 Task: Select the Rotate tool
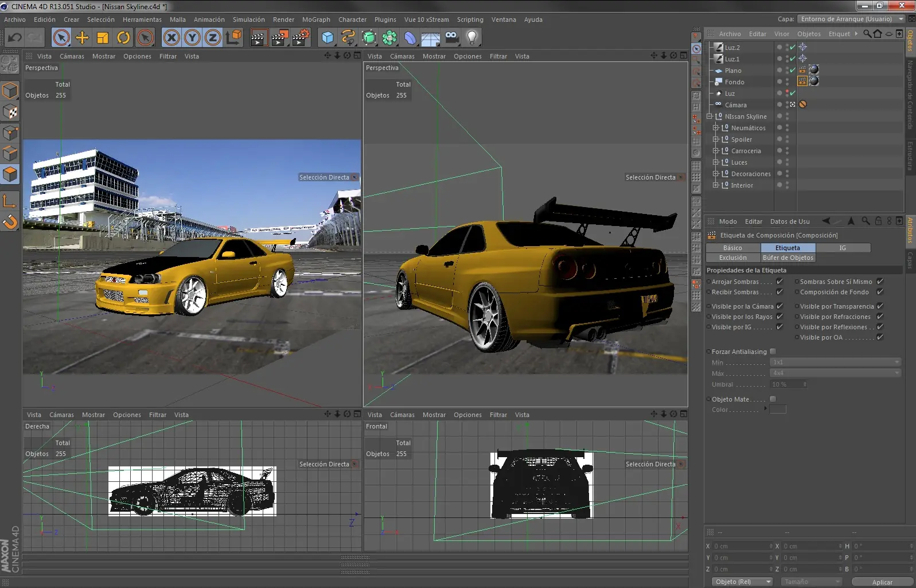point(123,38)
